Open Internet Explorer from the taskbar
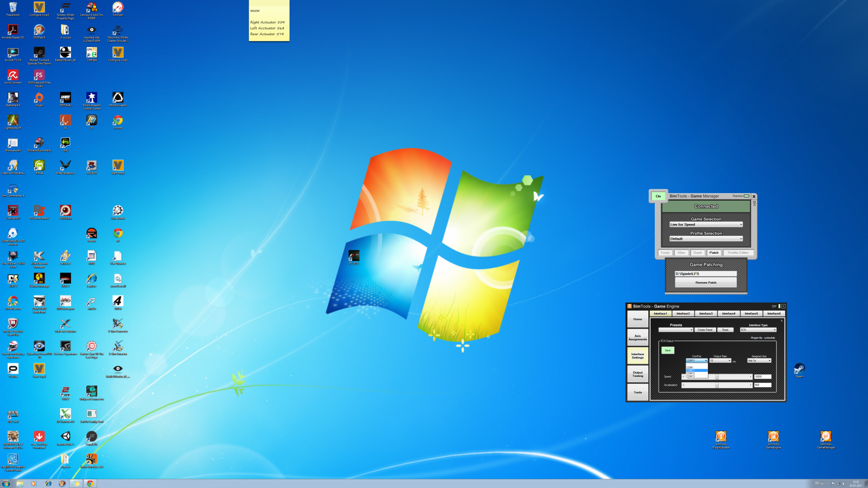 pos(48,484)
